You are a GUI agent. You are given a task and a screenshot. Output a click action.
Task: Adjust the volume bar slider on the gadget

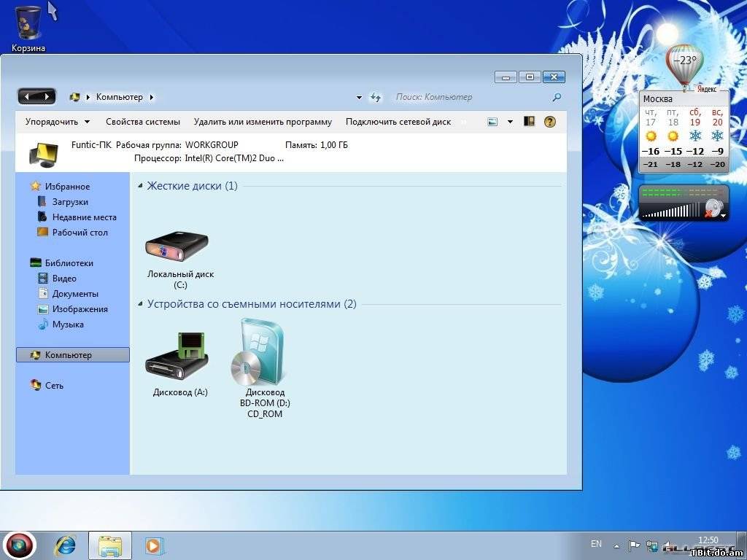tap(671, 211)
